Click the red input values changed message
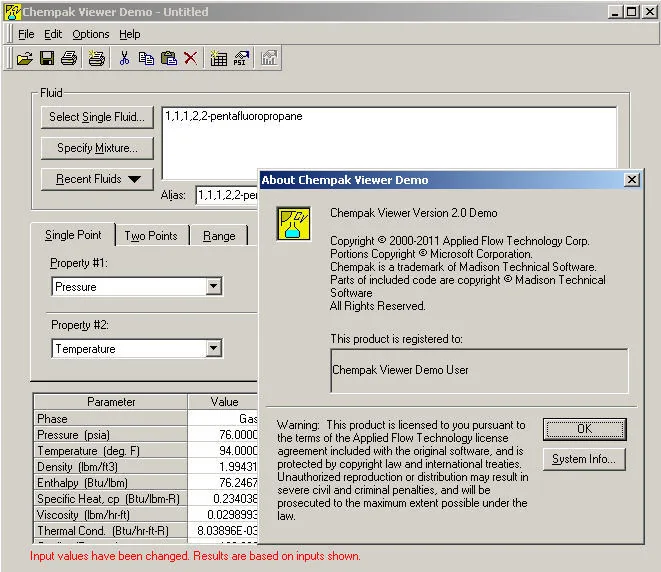 pyautogui.click(x=195, y=556)
